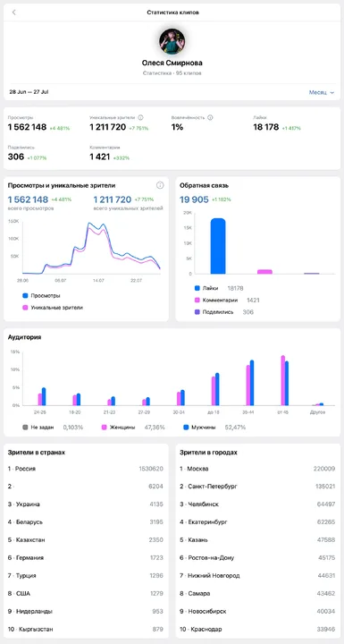Click the Краснодар city row
The image size is (344, 644).
(x=257, y=629)
